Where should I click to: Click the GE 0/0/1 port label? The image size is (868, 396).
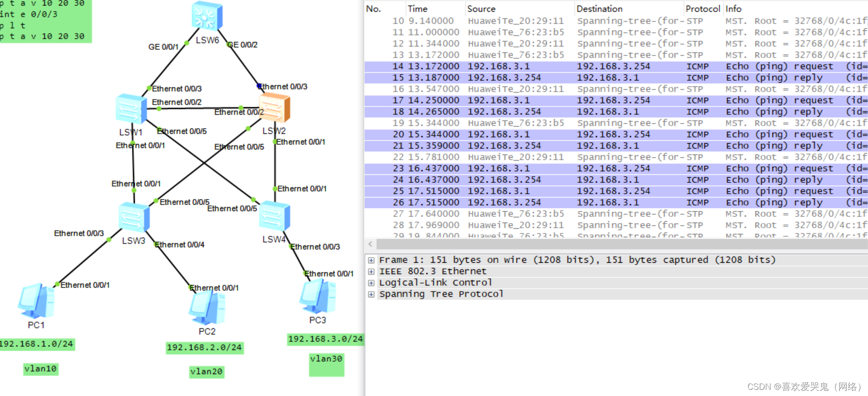164,47
